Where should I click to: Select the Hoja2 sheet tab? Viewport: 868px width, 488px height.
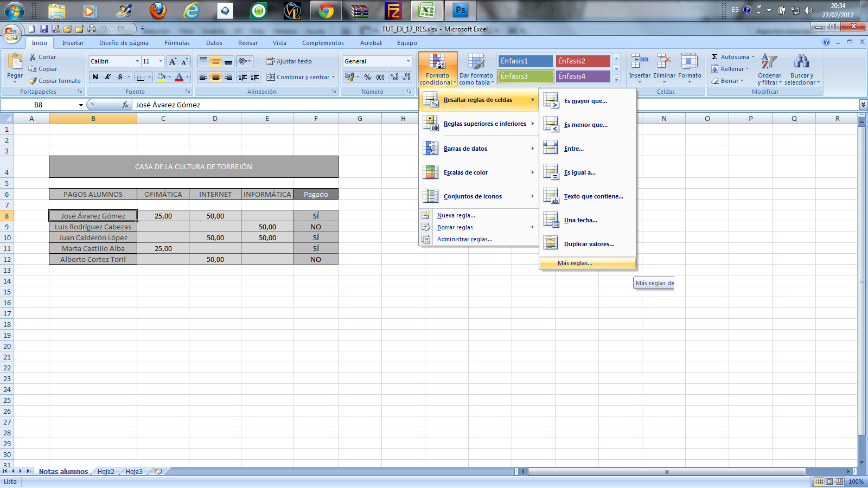click(107, 471)
